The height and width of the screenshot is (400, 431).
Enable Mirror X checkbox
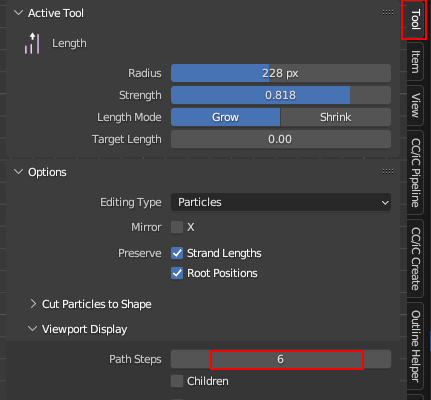[x=177, y=227]
